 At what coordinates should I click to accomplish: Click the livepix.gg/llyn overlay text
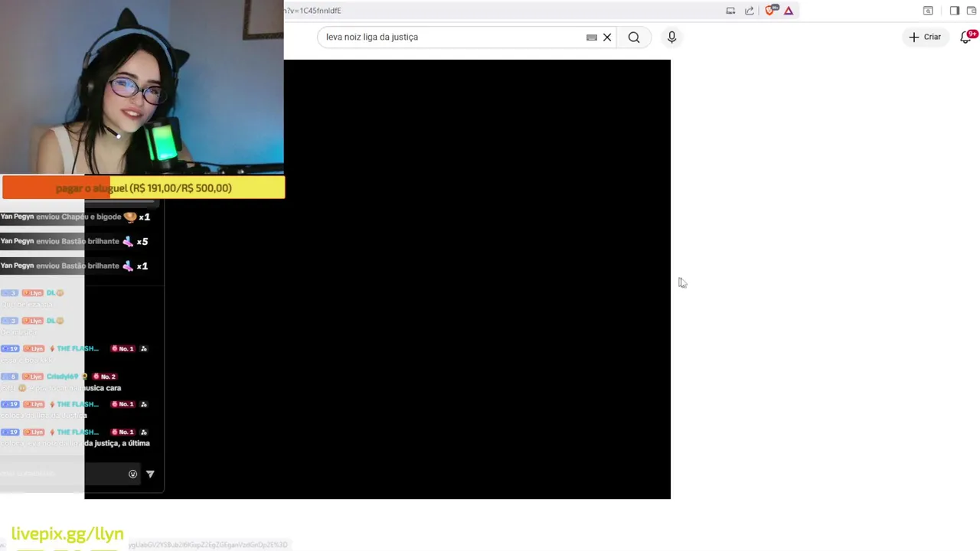click(67, 534)
